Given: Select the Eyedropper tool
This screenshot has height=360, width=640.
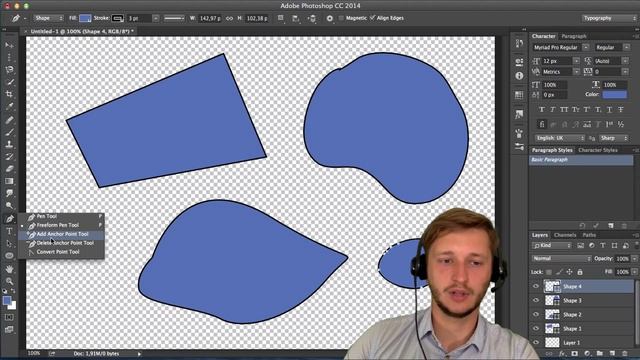Looking at the screenshot, I should (x=9, y=107).
